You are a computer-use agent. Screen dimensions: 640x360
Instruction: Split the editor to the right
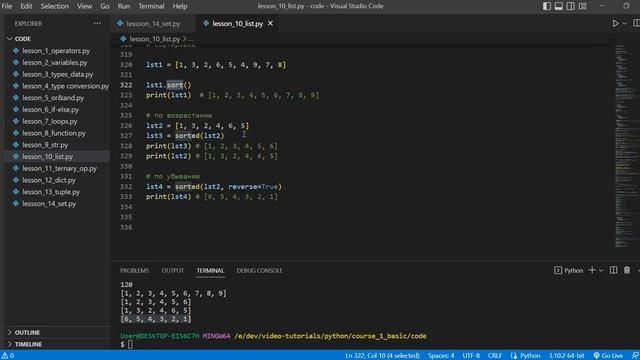(636, 24)
